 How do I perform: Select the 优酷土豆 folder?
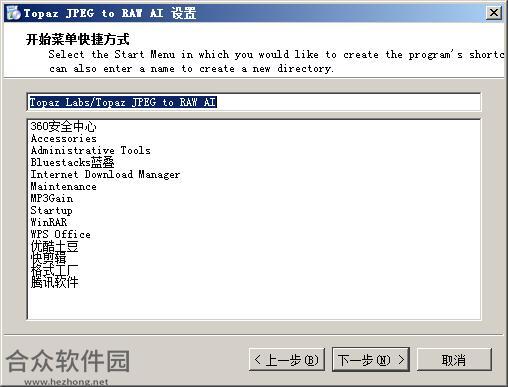54,246
